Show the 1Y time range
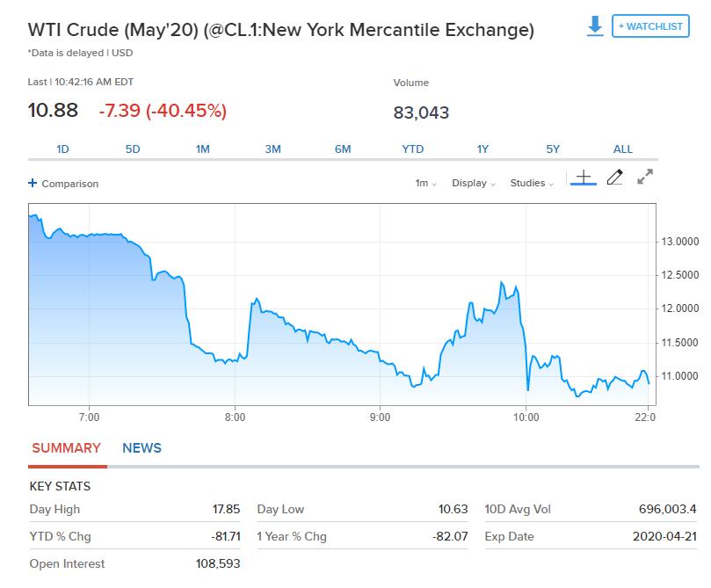This screenshot has height=588, width=711. pyautogui.click(x=482, y=149)
